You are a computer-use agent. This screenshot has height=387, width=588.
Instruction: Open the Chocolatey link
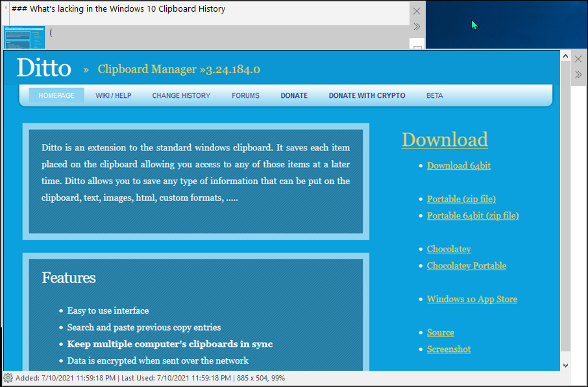pos(449,249)
